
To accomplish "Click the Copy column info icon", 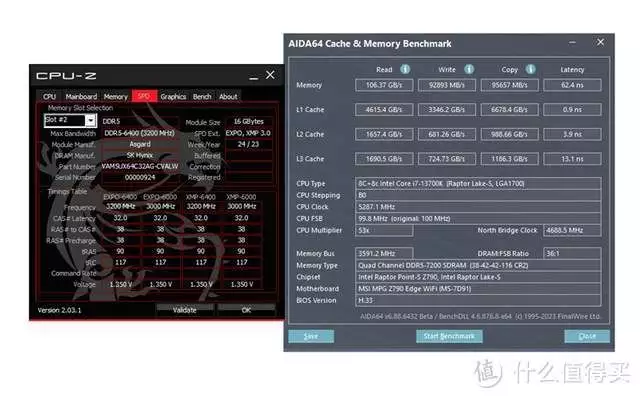I will (x=530, y=69).
